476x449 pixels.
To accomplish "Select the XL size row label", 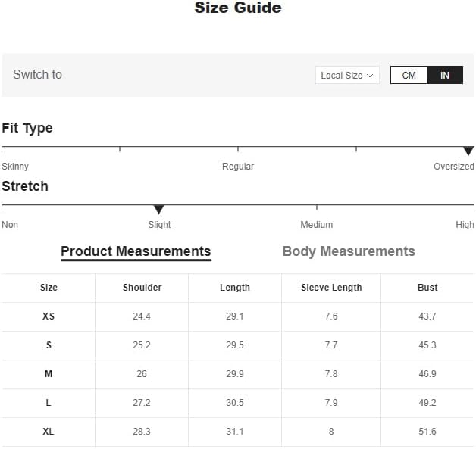I will [x=49, y=432].
